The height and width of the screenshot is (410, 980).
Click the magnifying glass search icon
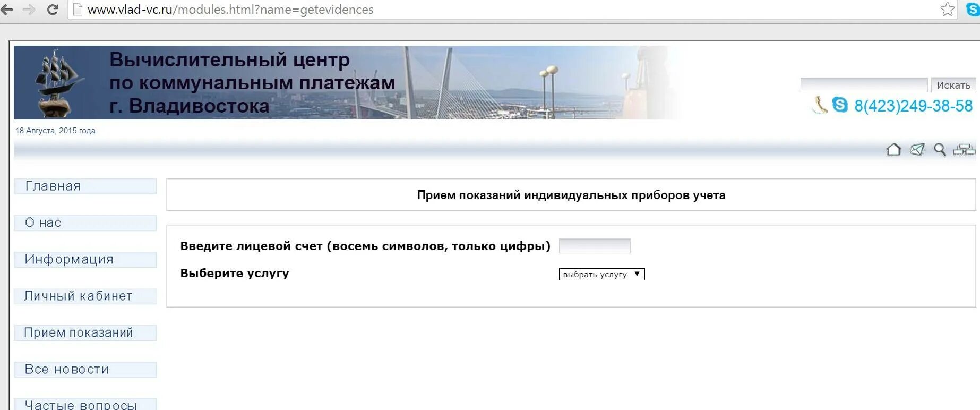(x=940, y=150)
